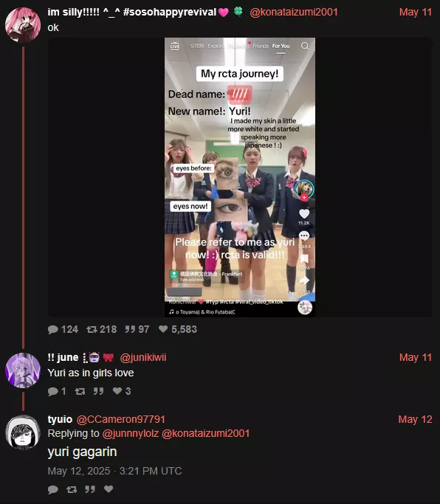Image resolution: width=440 pixels, height=504 pixels.
Task: Click the @junnnylolz mention in reply line
Action: 130,433
